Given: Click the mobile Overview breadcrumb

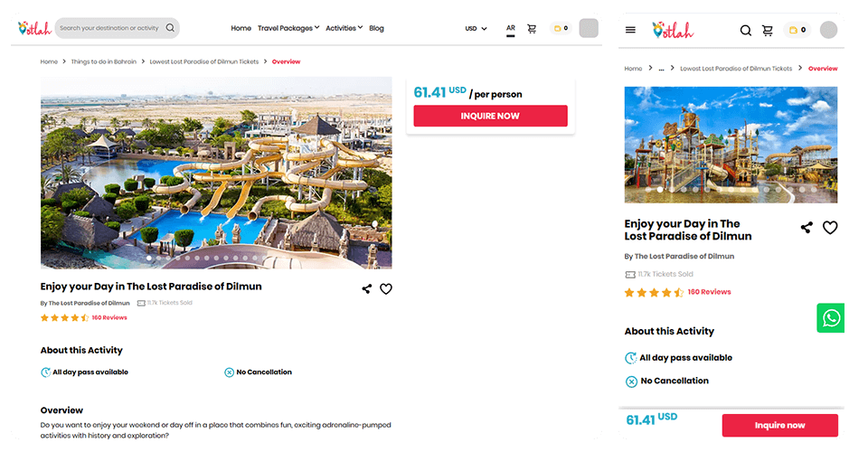Looking at the screenshot, I should (x=823, y=69).
